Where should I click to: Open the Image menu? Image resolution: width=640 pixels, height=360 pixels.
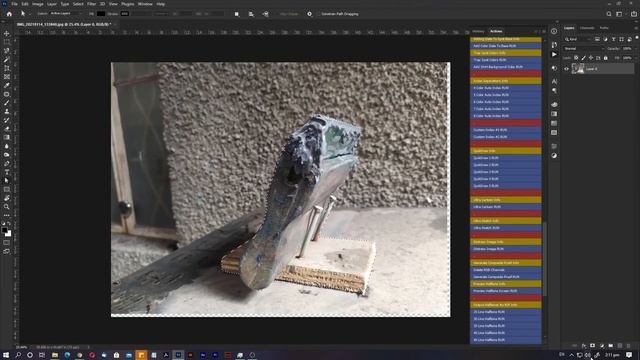click(38, 4)
